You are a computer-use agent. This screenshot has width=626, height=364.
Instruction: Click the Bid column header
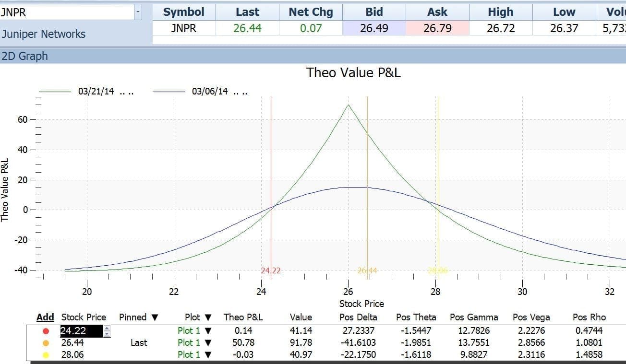tap(374, 12)
